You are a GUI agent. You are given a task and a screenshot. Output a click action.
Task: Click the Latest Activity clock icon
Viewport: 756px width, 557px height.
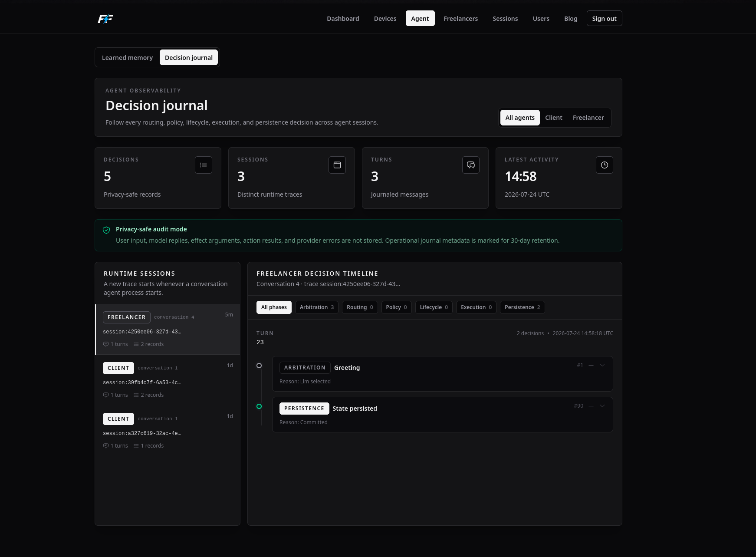click(x=605, y=165)
